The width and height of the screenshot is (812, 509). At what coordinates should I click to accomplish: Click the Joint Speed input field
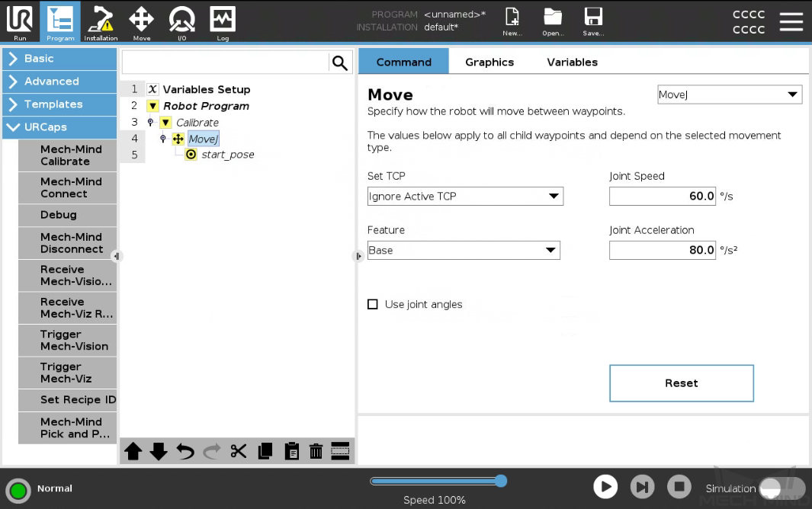click(x=662, y=197)
